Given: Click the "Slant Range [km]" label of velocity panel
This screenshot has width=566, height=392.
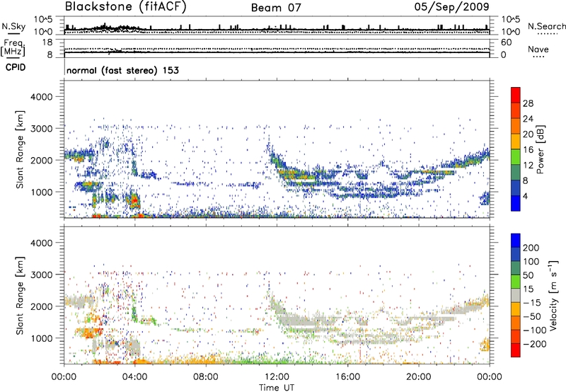Looking at the screenshot, I should [20, 296].
